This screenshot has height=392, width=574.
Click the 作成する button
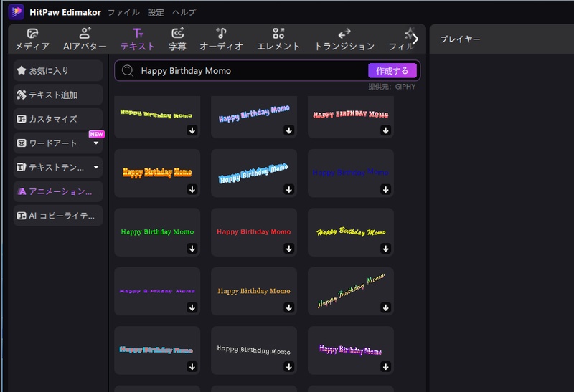pos(392,70)
